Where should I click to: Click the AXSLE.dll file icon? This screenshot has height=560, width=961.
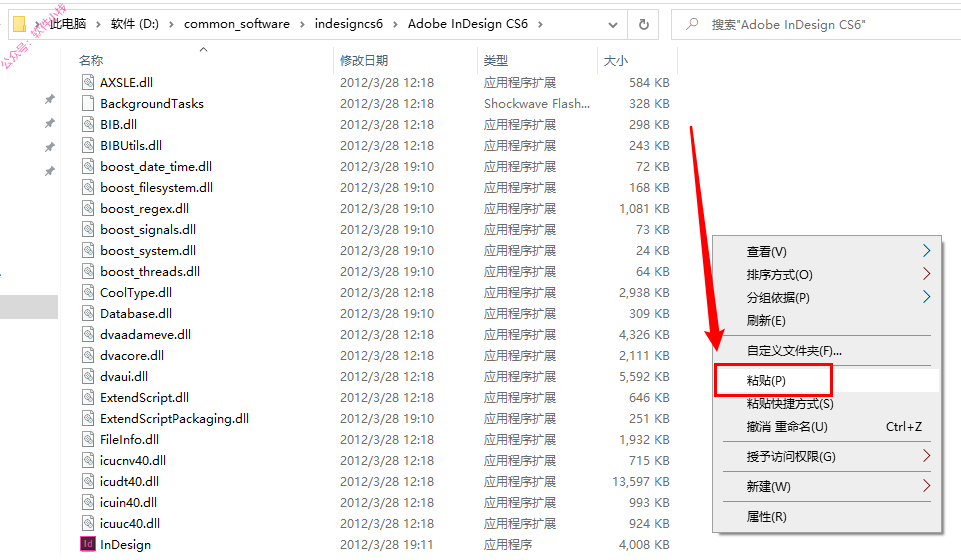pyautogui.click(x=88, y=82)
